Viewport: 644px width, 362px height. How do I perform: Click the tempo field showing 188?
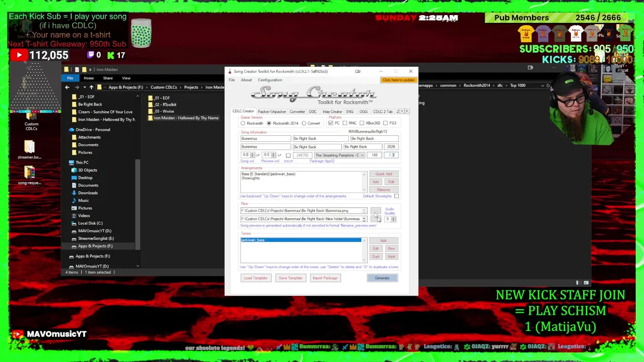click(x=374, y=155)
